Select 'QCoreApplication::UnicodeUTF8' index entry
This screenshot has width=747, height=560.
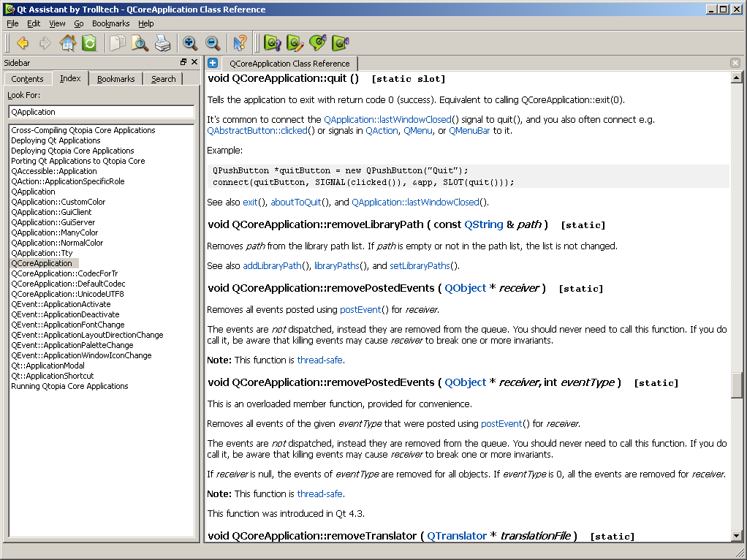[67, 294]
